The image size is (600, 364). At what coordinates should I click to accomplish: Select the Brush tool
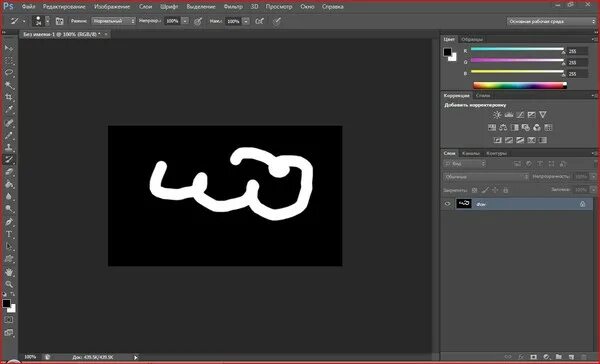[x=8, y=135]
